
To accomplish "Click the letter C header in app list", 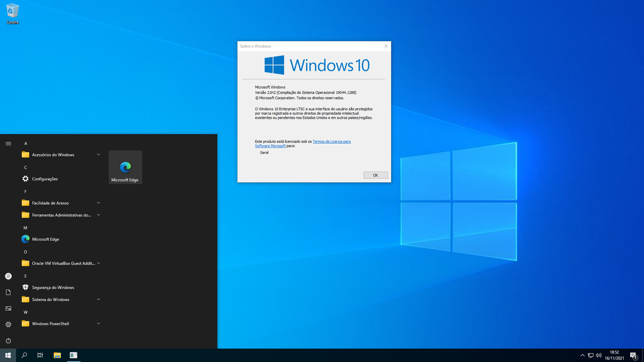I will 26,167.
